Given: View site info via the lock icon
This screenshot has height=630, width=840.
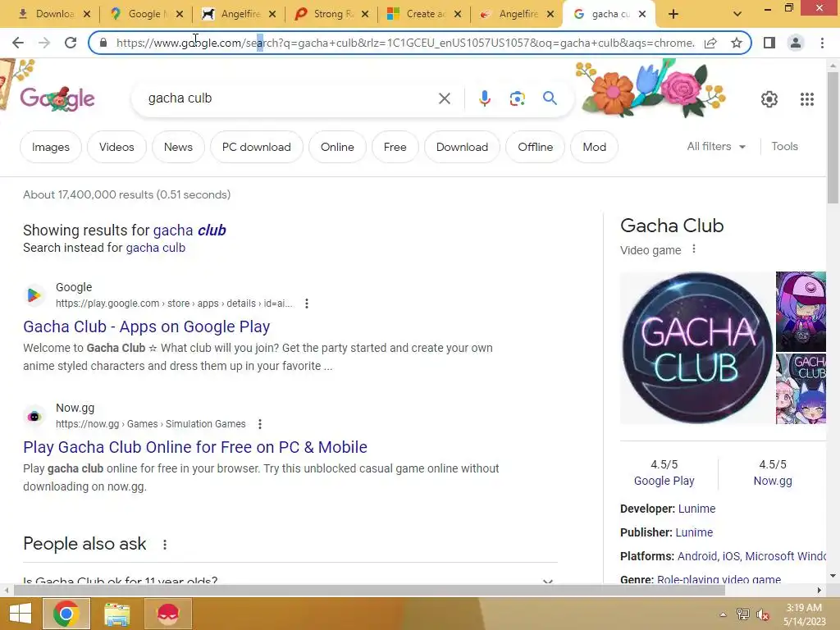Looking at the screenshot, I should [x=103, y=43].
